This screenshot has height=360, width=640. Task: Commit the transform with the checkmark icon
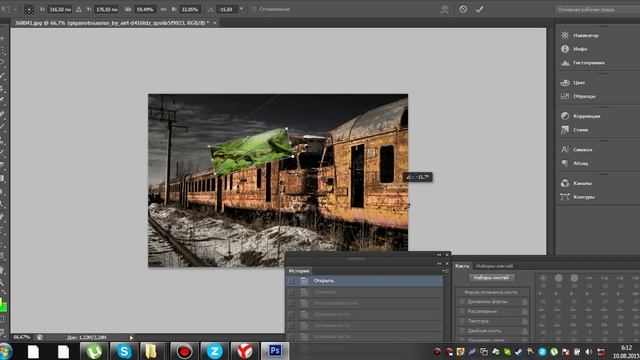(480, 9)
